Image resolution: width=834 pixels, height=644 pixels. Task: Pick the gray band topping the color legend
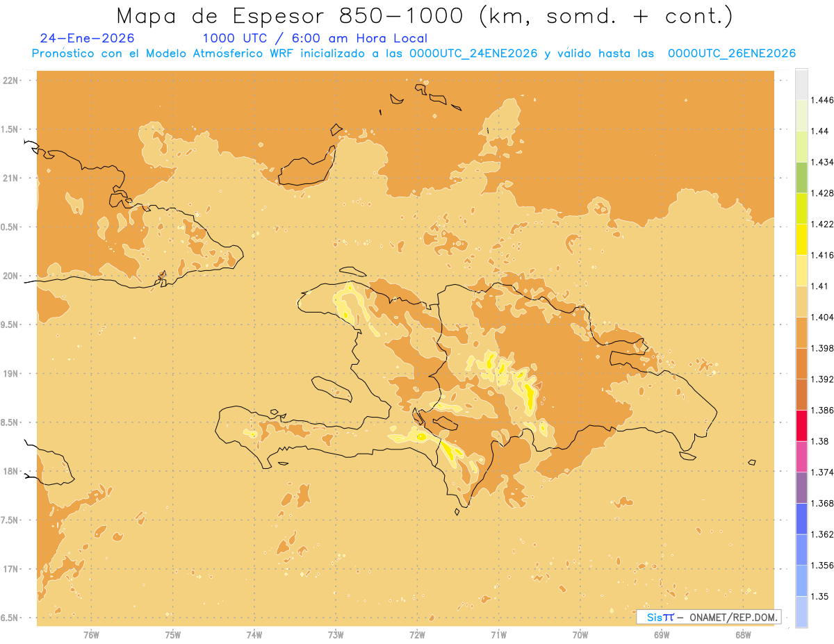pos(801,84)
